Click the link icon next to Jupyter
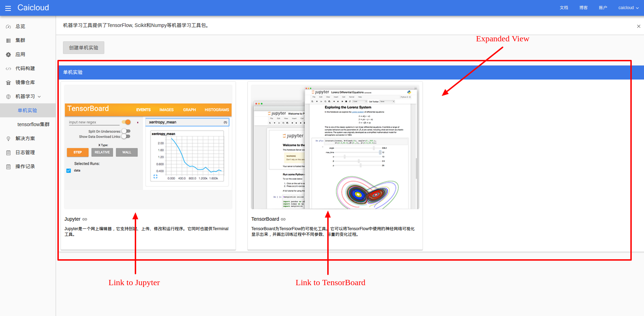The height and width of the screenshot is (316, 644). click(x=85, y=219)
